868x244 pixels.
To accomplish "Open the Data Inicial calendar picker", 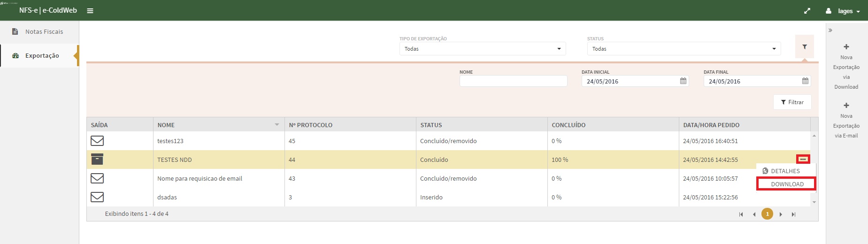I will click(683, 81).
